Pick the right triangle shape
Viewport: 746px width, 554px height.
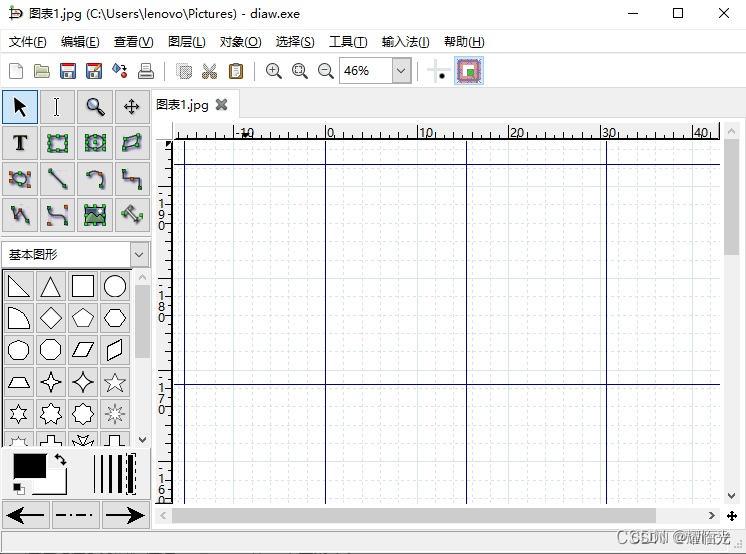pyautogui.click(x=19, y=287)
